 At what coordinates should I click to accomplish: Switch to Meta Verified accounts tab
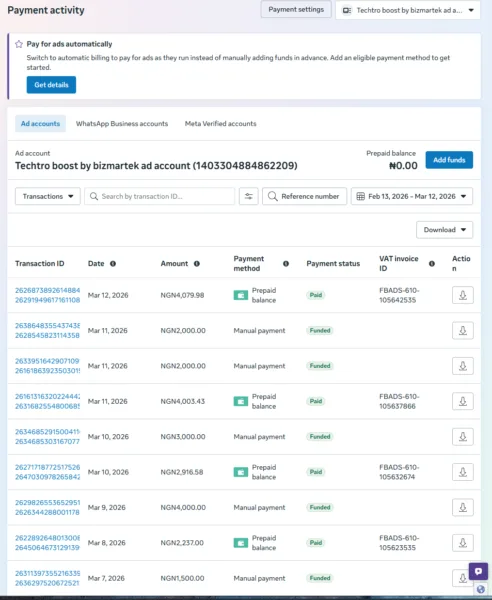[220, 124]
